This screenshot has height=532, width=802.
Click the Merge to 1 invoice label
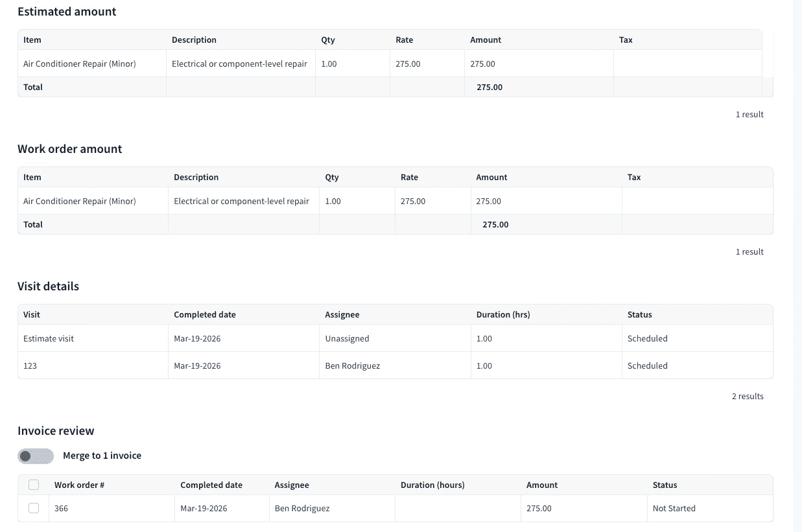click(102, 456)
